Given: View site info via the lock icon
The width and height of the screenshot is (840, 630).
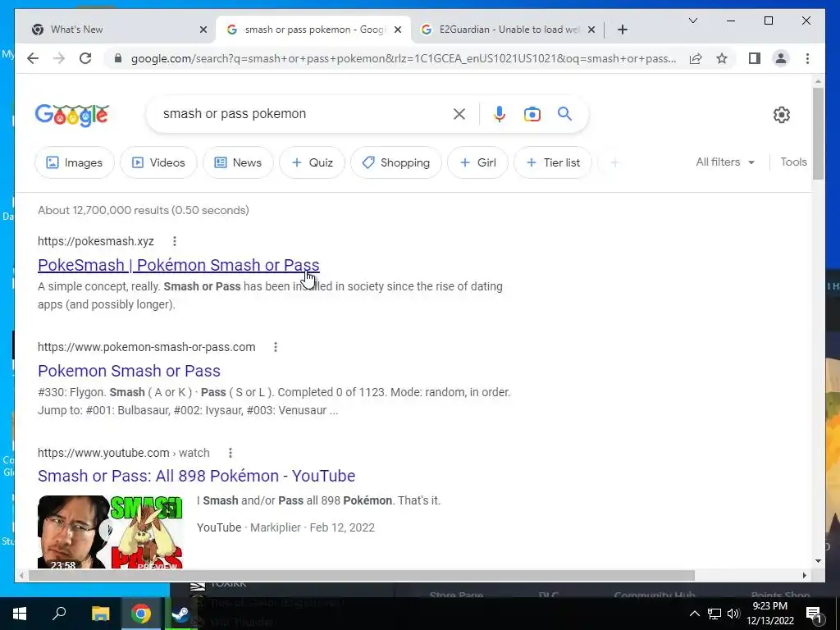Looking at the screenshot, I should (118, 58).
